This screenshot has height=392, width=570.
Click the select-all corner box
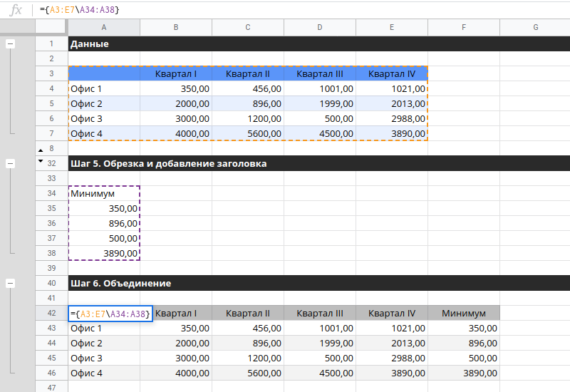tap(51, 28)
